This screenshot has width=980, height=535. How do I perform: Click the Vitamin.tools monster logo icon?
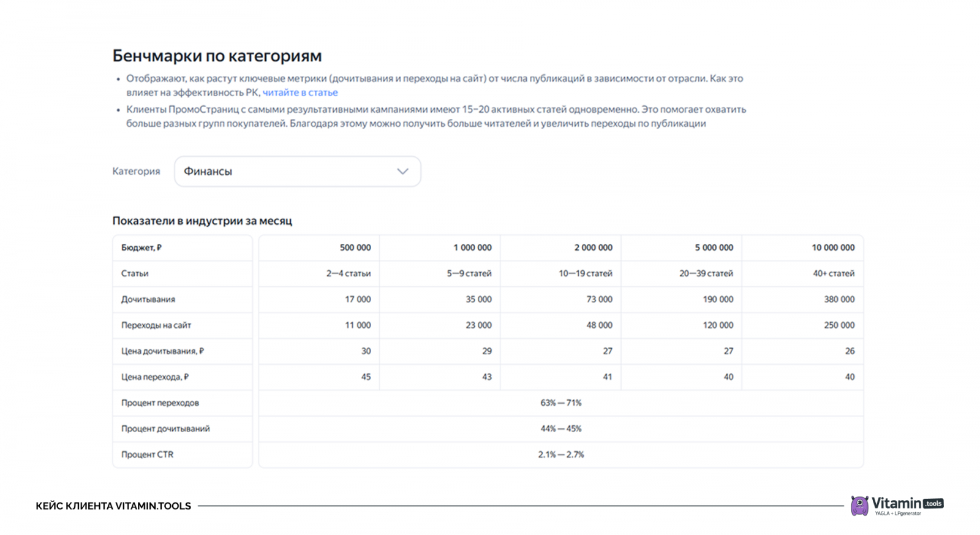click(x=859, y=506)
